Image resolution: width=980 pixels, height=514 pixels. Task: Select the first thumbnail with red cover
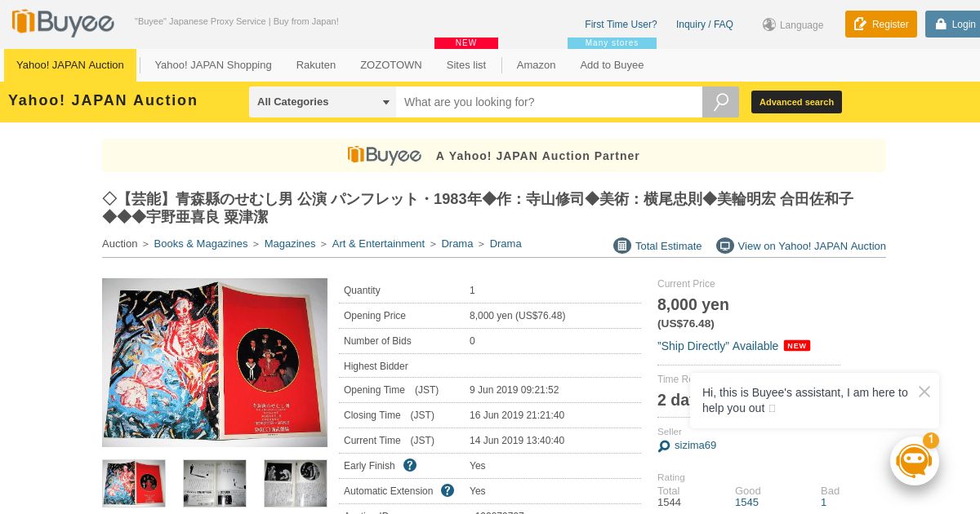pyautogui.click(x=134, y=483)
